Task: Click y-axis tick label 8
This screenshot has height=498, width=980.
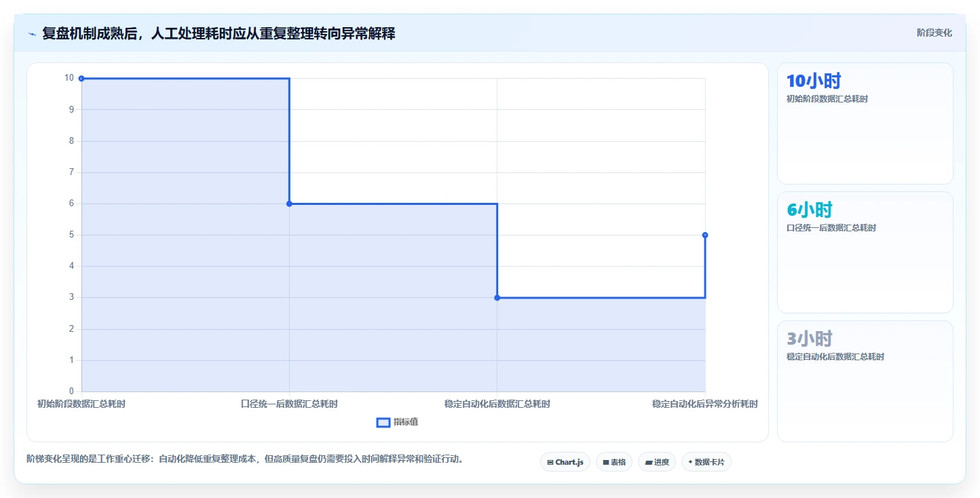Action: [71, 141]
